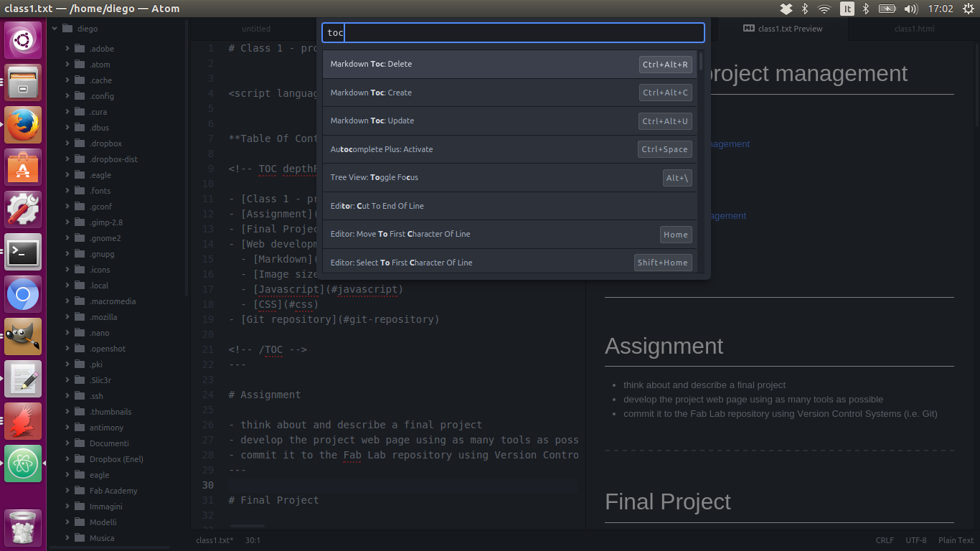Screen dimensions: 980x551
Task: Select Modelli folder in tree
Action: (x=103, y=522)
